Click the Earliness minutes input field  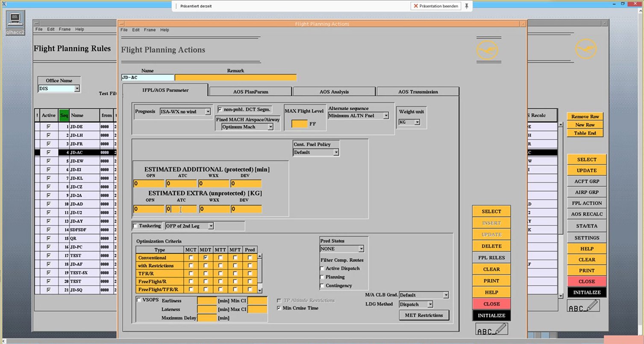207,301
